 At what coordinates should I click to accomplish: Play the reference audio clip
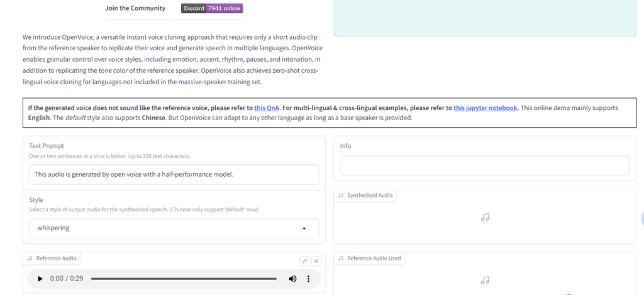(x=40, y=279)
